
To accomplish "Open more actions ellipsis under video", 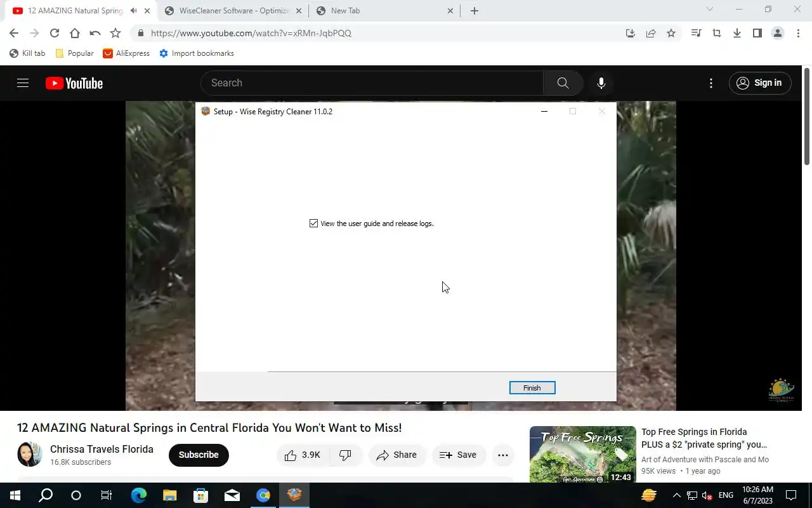I will coord(503,455).
